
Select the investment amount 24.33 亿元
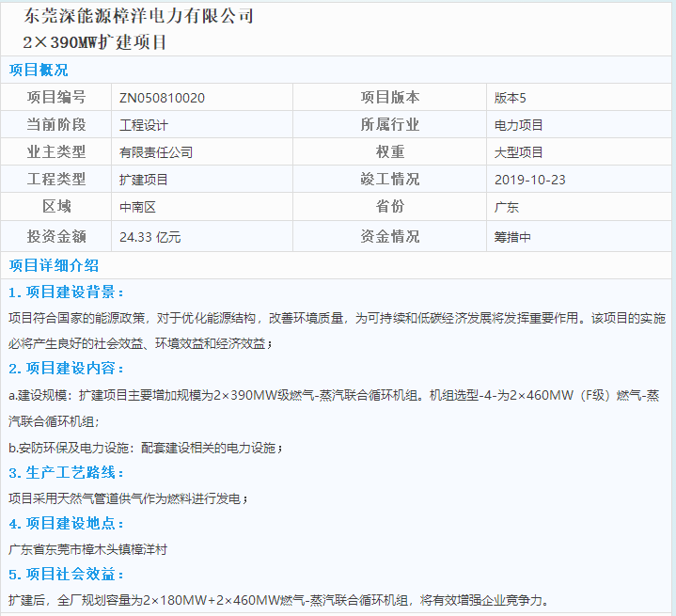(x=150, y=237)
